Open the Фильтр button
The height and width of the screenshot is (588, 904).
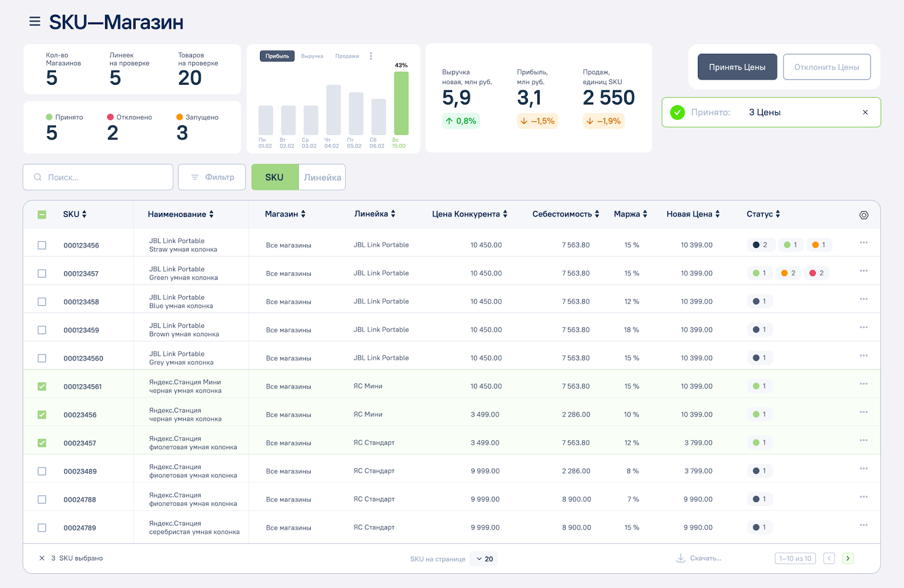pos(212,177)
